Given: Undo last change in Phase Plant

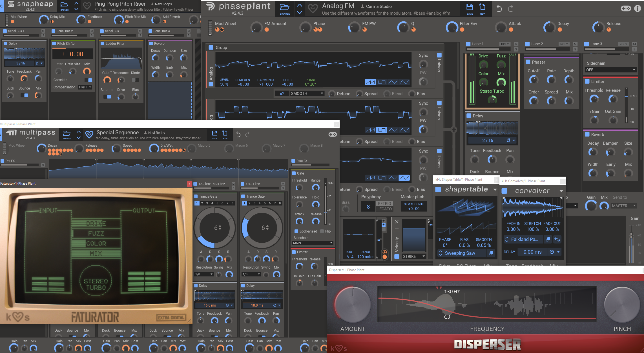Looking at the screenshot, I should (499, 9).
